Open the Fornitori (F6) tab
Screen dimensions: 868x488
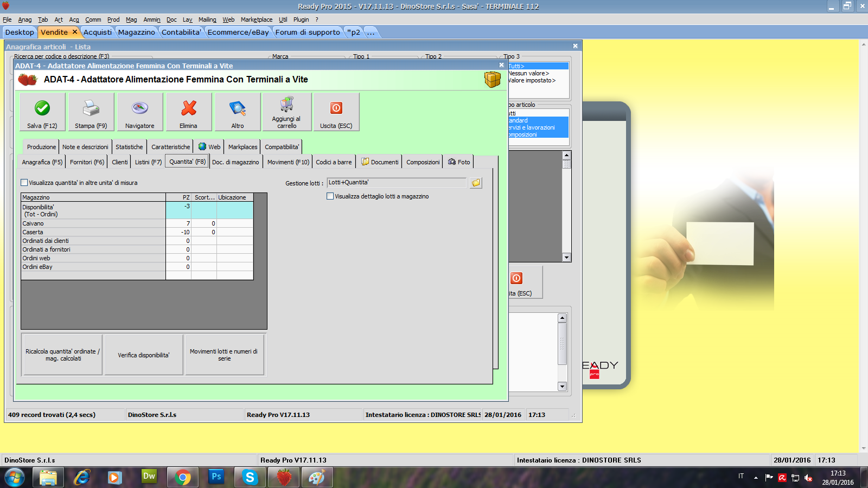click(x=87, y=162)
